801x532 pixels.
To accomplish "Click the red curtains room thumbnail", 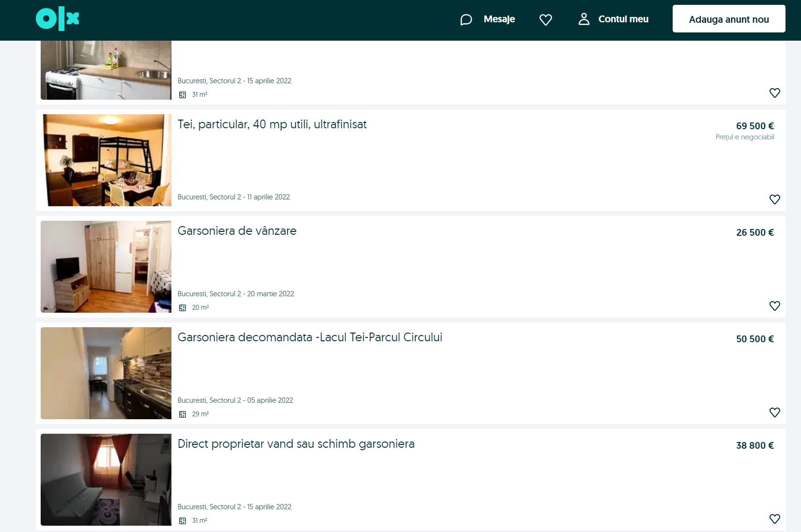I will tap(106, 480).
